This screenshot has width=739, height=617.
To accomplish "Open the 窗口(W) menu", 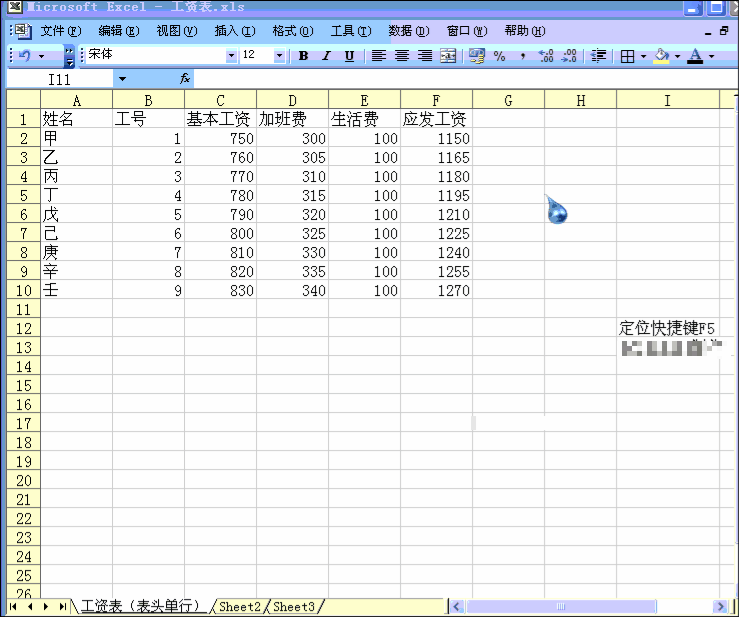I will [467, 31].
